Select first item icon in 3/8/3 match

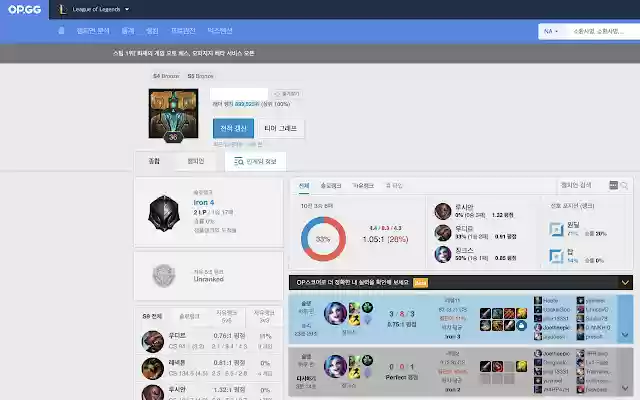[x=485, y=313]
